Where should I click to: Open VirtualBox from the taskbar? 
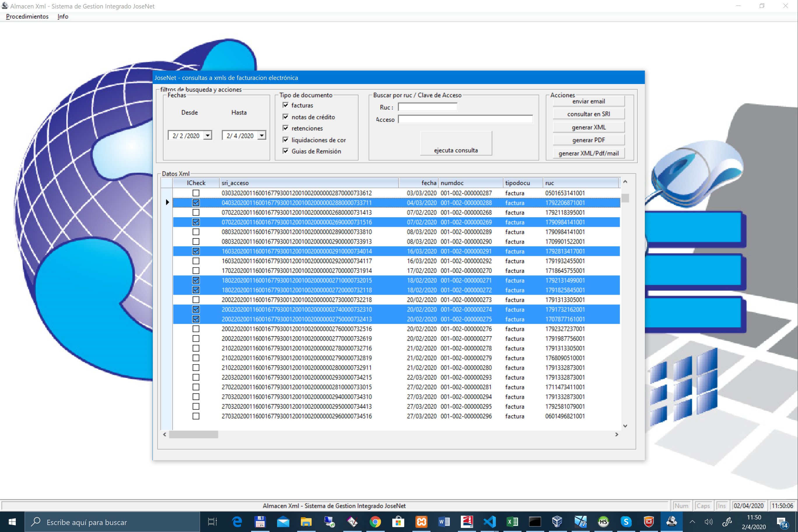pyautogui.click(x=557, y=522)
